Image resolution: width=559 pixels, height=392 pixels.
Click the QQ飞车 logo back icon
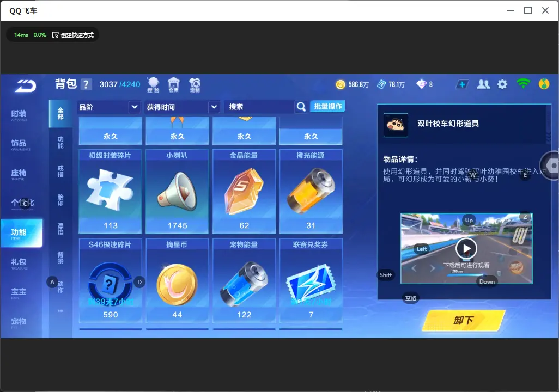coord(25,85)
